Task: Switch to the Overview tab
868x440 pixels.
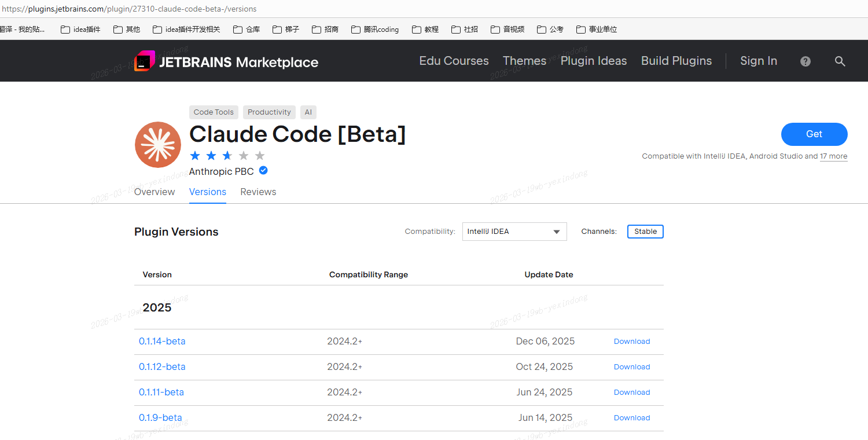Action: tap(155, 192)
